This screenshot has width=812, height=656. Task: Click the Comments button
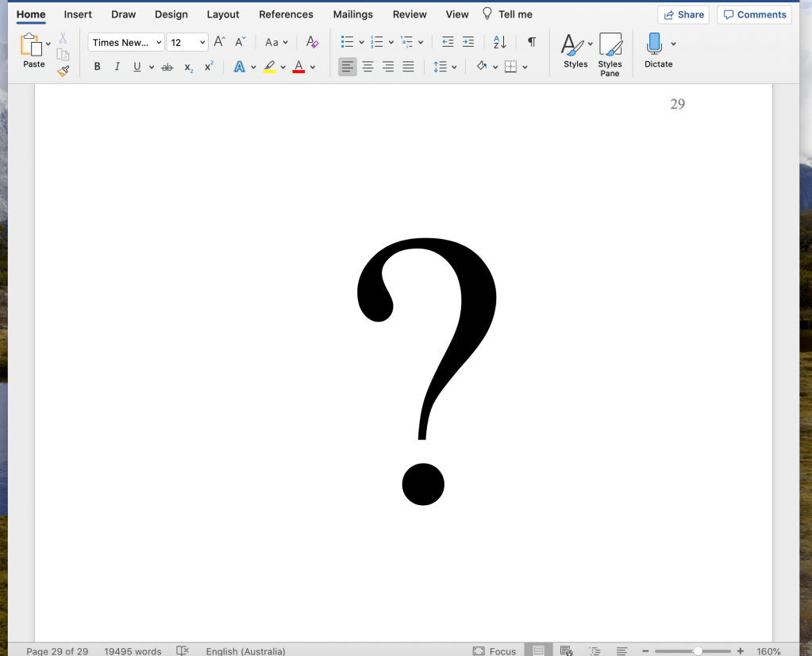pyautogui.click(x=754, y=14)
